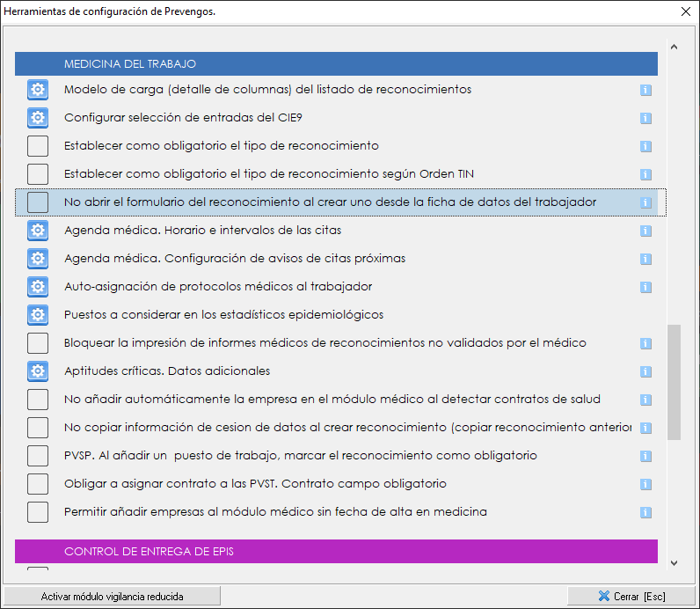Viewport: 700px width, 609px height.
Task: Toggle No abrir el formulario del reconocimiento checkbox
Action: click(x=38, y=202)
